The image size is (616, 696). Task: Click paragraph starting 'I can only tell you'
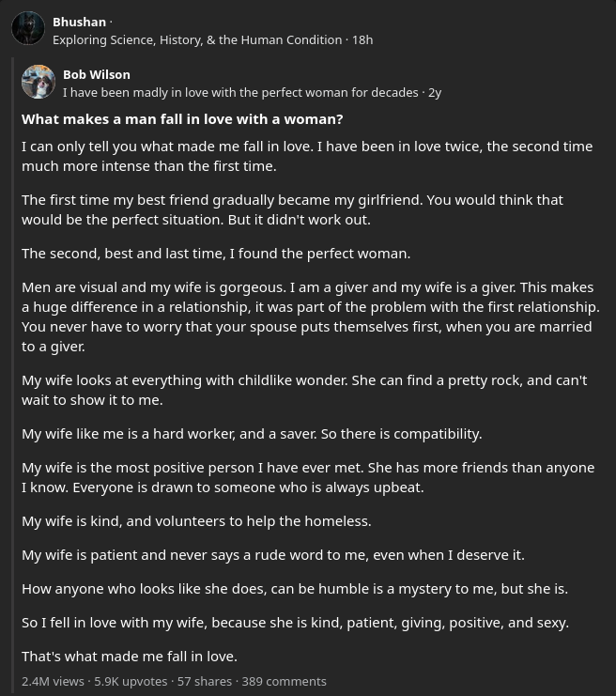[307, 156]
